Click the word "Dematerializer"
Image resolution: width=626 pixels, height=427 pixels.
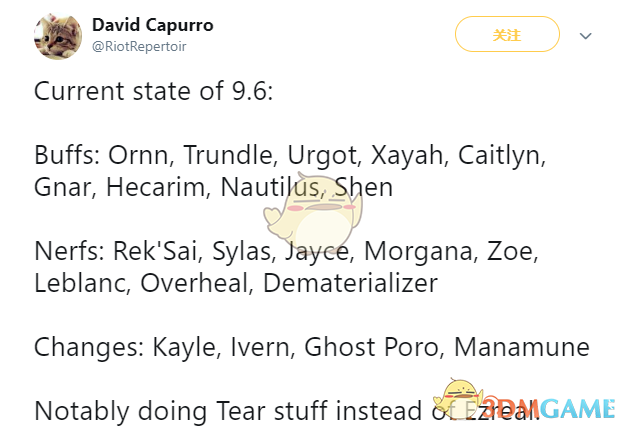tap(350, 283)
